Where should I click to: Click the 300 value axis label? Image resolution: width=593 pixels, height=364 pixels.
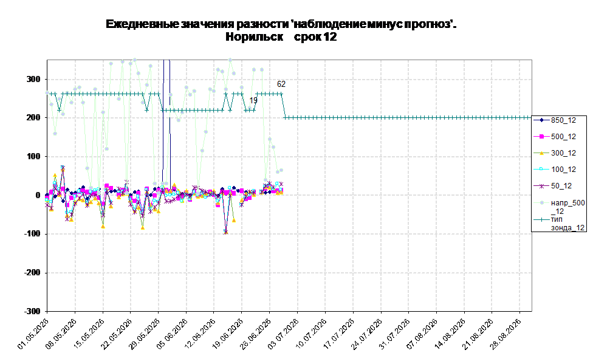(x=33, y=79)
